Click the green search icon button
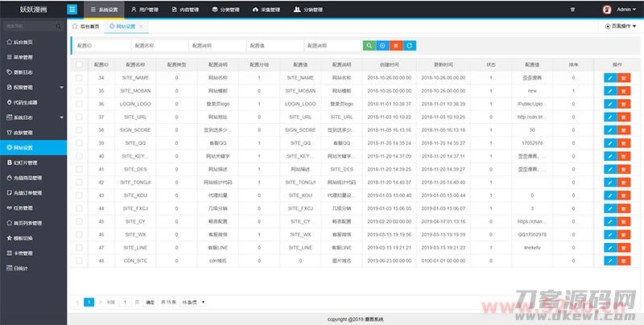 coord(369,46)
